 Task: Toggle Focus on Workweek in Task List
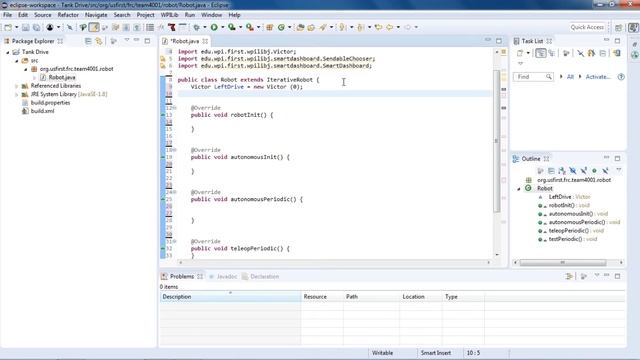(x=566, y=53)
